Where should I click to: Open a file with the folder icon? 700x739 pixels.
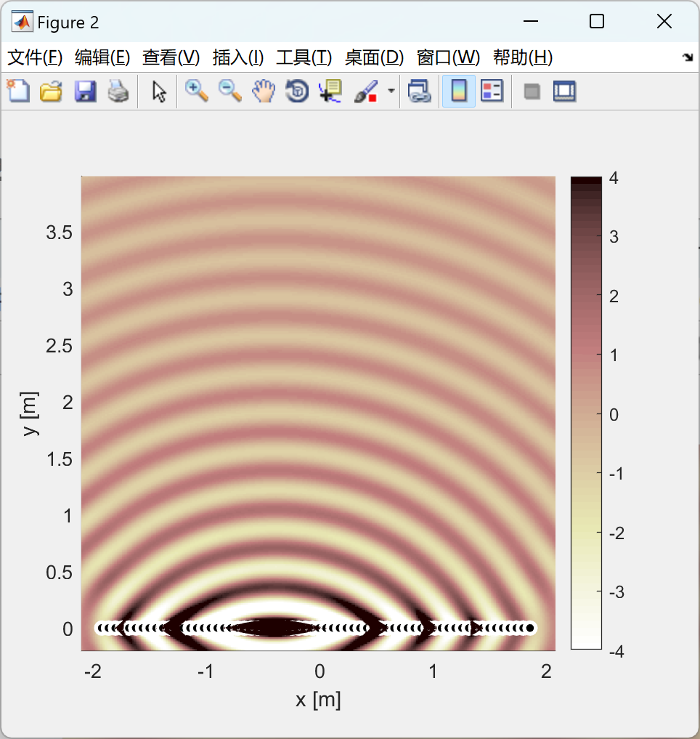coord(52,91)
